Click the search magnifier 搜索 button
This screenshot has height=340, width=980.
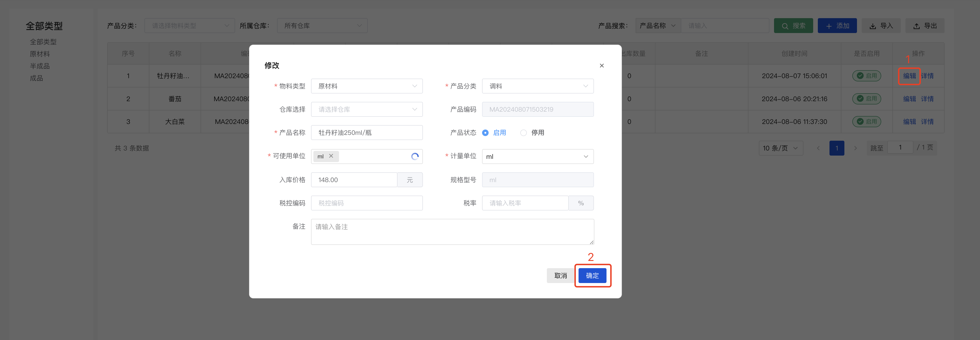[x=793, y=26]
